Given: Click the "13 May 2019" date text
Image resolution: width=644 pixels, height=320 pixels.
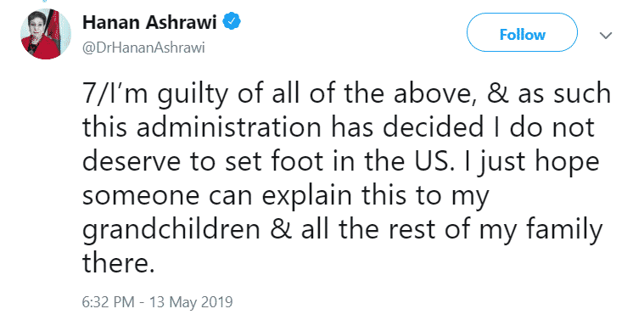Looking at the screenshot, I should point(190,302).
